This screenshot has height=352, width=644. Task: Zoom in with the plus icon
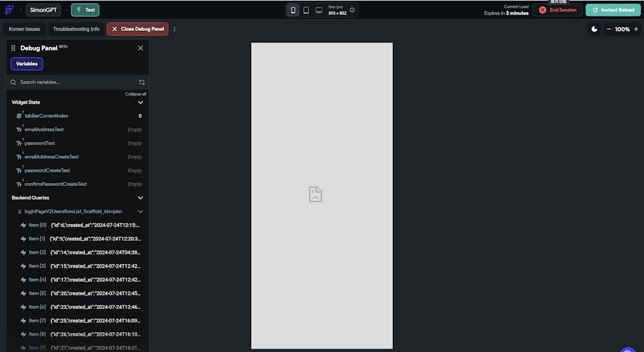click(636, 29)
